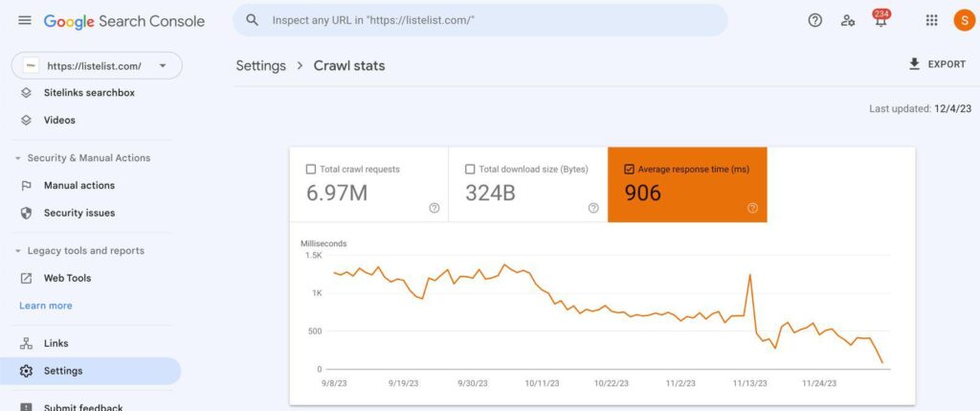
Task: Click Settings in the breadcrumb
Action: [x=260, y=66]
